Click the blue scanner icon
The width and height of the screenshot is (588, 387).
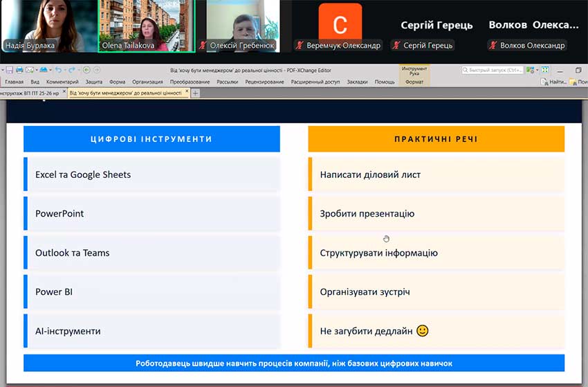tap(44, 70)
